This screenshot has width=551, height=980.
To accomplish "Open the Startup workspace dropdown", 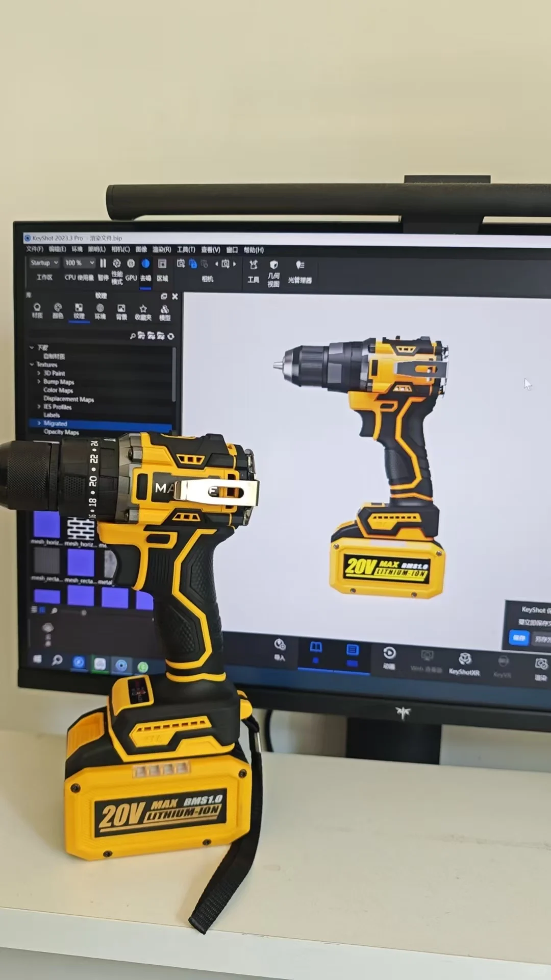I will 44,263.
